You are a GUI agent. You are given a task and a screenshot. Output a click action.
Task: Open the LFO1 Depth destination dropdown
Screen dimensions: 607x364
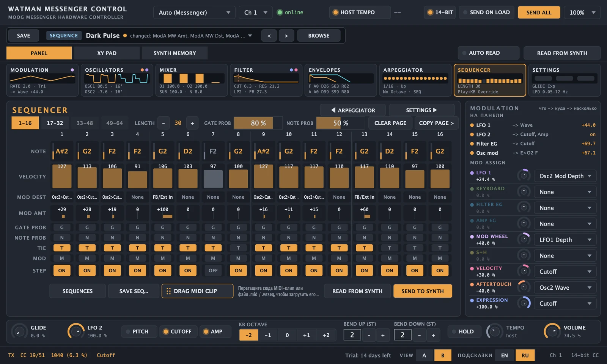point(565,240)
